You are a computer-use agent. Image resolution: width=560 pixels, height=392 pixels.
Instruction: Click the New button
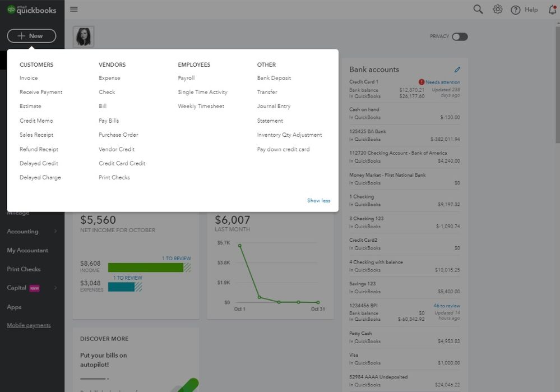(x=31, y=36)
